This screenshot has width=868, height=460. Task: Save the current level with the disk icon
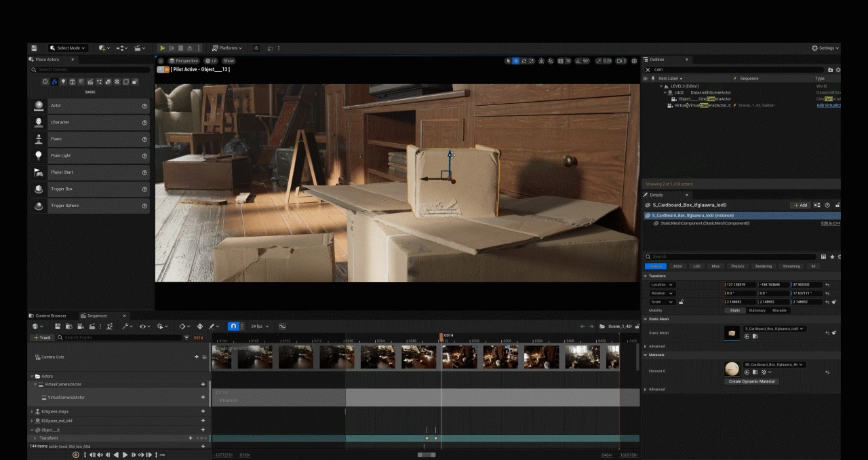click(x=34, y=48)
